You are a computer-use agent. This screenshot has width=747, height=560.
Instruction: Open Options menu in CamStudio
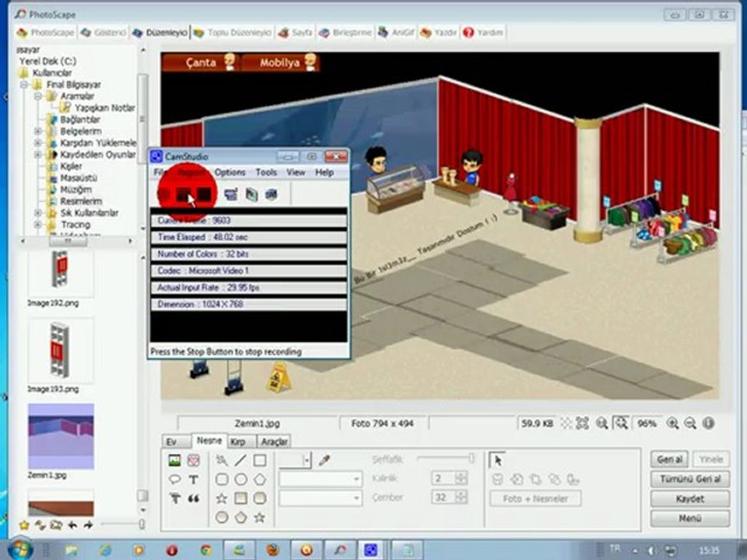[x=230, y=173]
